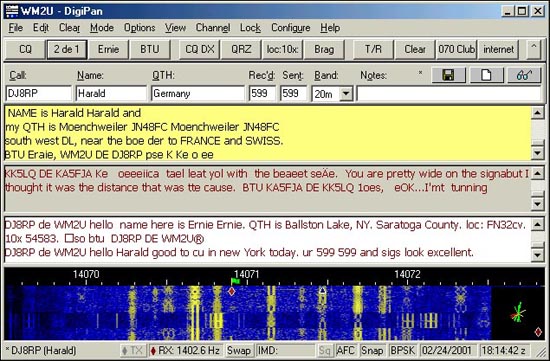Viewport: 550px width, 361px height.
Task: Click the Clear macro button in toolbar
Action: (x=415, y=49)
